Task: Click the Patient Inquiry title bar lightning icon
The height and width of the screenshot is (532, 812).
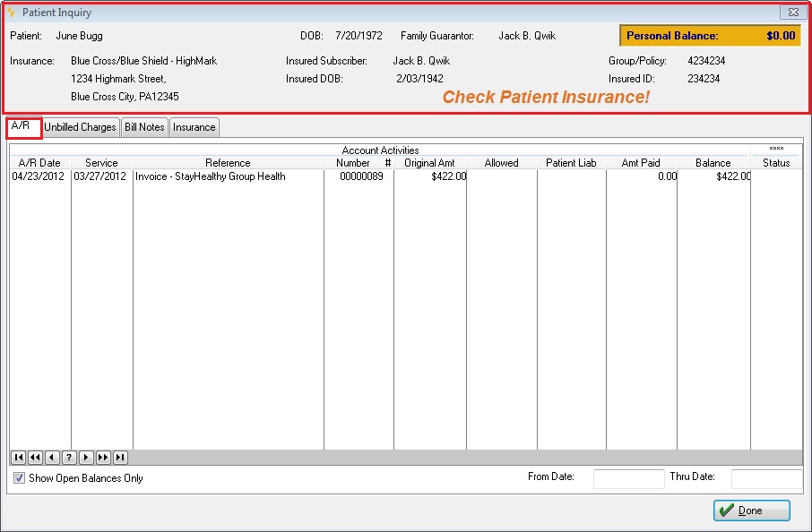Action: click(11, 12)
